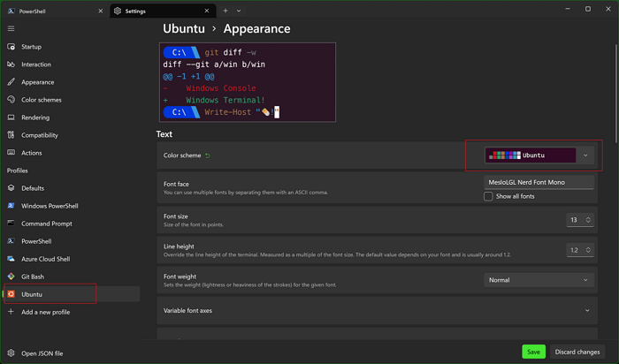Image resolution: width=619 pixels, height=364 pixels.
Task: Go to Color schemes page
Action: click(x=73, y=100)
